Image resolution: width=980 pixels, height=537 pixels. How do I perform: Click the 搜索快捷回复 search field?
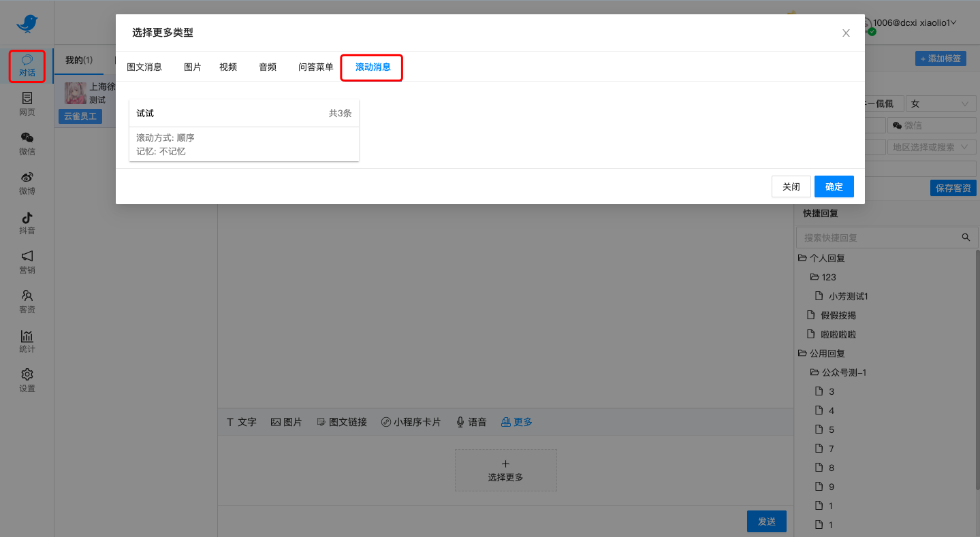point(879,237)
